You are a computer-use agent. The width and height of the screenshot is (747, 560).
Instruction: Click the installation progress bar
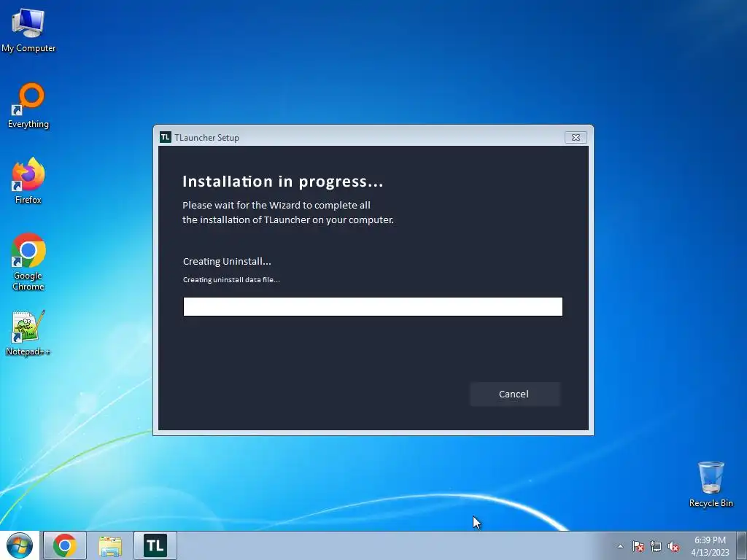pyautogui.click(x=373, y=307)
